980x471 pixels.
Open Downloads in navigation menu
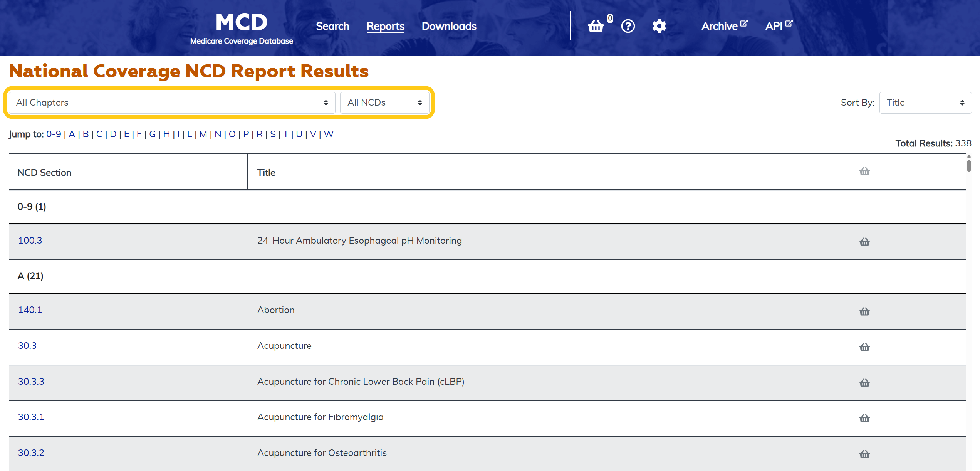(x=449, y=26)
